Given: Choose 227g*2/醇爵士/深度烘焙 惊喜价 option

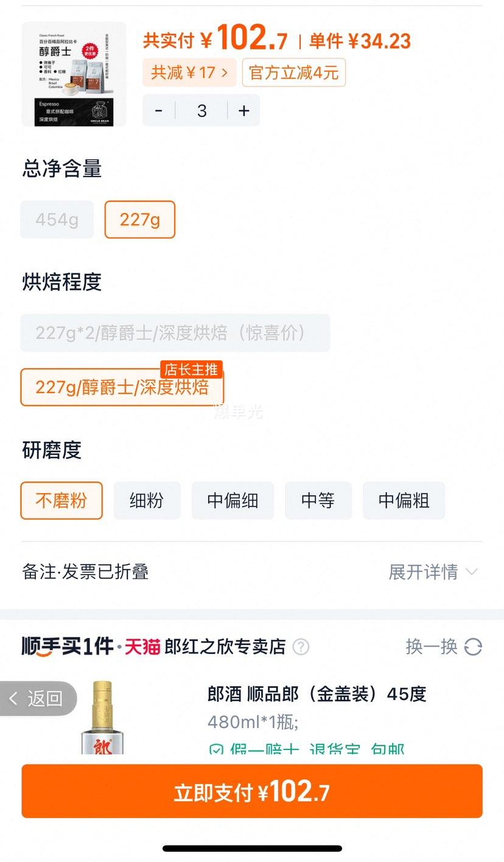Looking at the screenshot, I should 175,332.
